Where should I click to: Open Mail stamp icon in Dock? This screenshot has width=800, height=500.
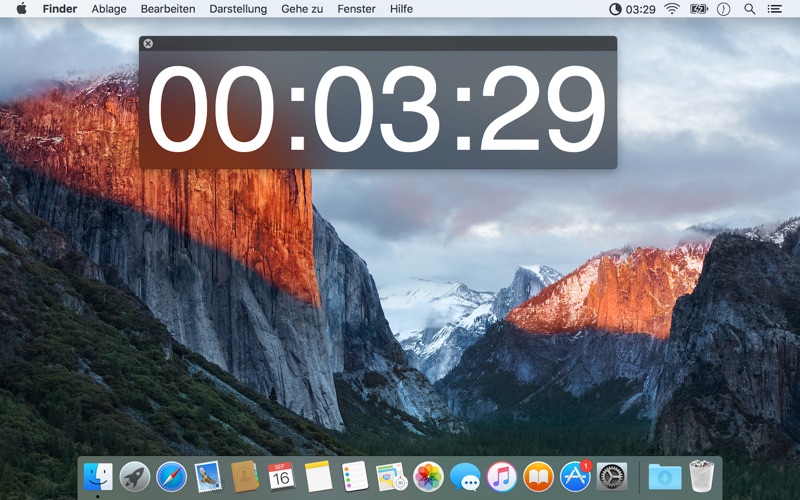click(208, 477)
